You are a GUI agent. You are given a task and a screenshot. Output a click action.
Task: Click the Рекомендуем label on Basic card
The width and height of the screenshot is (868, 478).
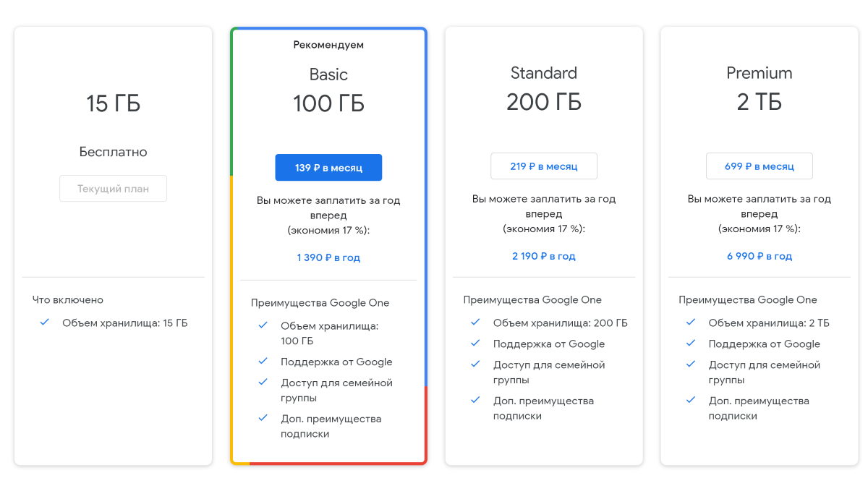coord(328,45)
